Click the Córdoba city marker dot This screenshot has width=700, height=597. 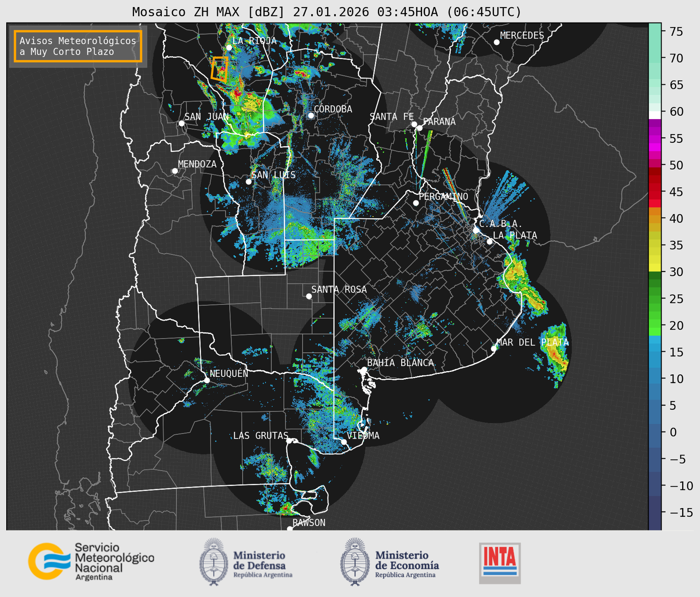(311, 115)
